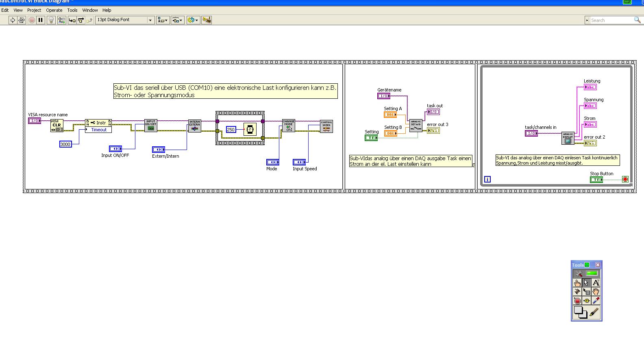The image size is (644, 339).
Task: Select the ANALOG SET A/B sub-VI icon
Action: [x=416, y=126]
